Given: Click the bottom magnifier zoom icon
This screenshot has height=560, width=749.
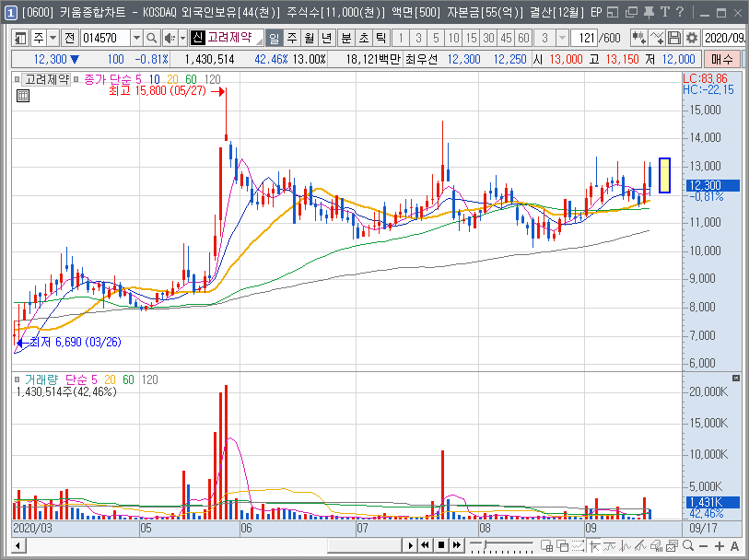Looking at the screenshot, I should (x=688, y=545).
